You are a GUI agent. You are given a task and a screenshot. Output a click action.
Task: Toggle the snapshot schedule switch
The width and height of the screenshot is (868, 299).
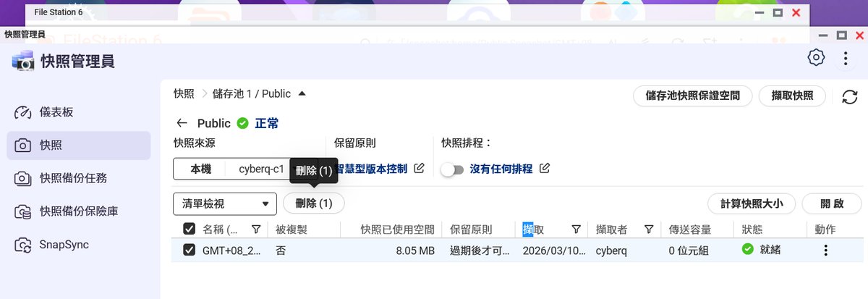click(453, 169)
